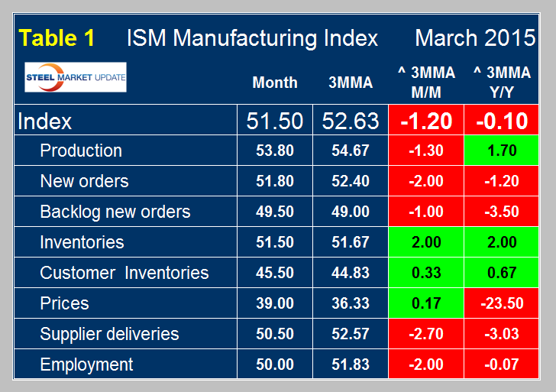Select the Customer Inventories row label
This screenshot has height=392, width=556.
click(124, 273)
